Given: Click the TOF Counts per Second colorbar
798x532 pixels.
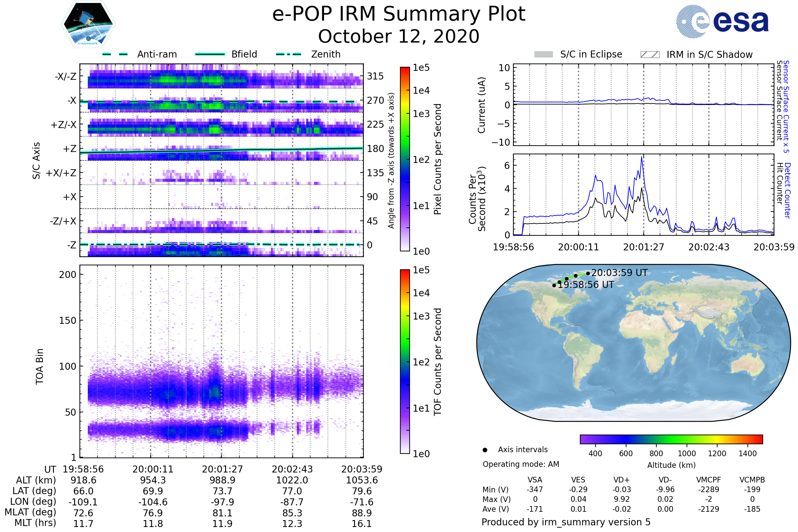Looking at the screenshot, I should coord(405,361).
